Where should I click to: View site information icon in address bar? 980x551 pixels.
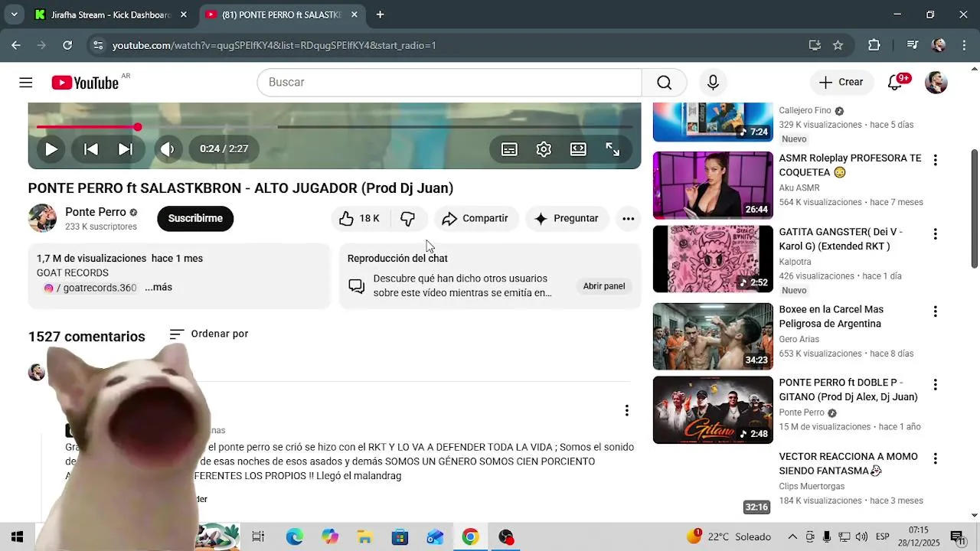(97, 45)
